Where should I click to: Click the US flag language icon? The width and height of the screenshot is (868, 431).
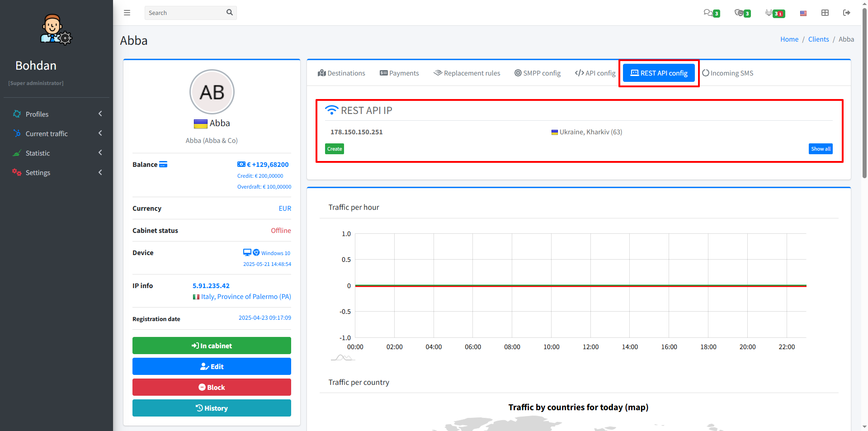point(803,13)
